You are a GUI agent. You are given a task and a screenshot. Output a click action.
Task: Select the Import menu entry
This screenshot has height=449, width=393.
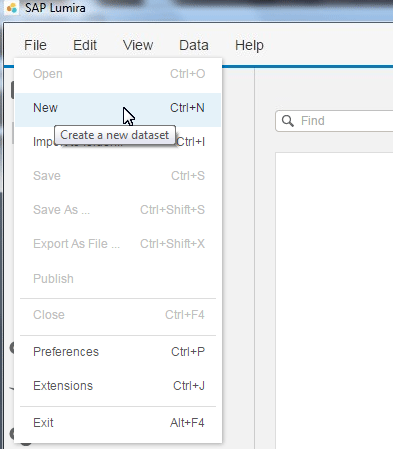click(118, 142)
